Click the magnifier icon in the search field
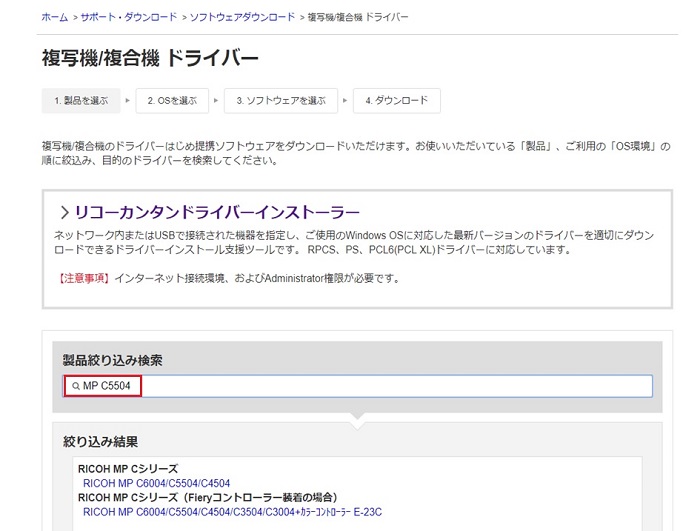This screenshot has width=700, height=531. pos(76,386)
